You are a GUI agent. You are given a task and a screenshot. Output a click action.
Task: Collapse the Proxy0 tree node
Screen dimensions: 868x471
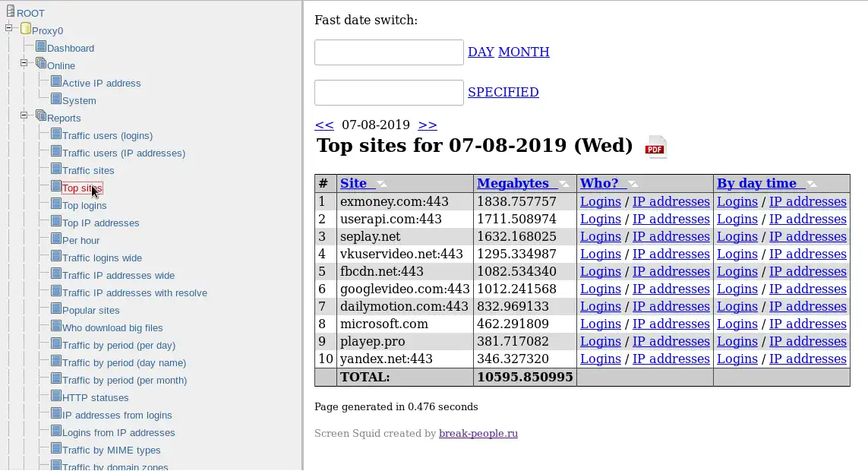click(x=9, y=29)
